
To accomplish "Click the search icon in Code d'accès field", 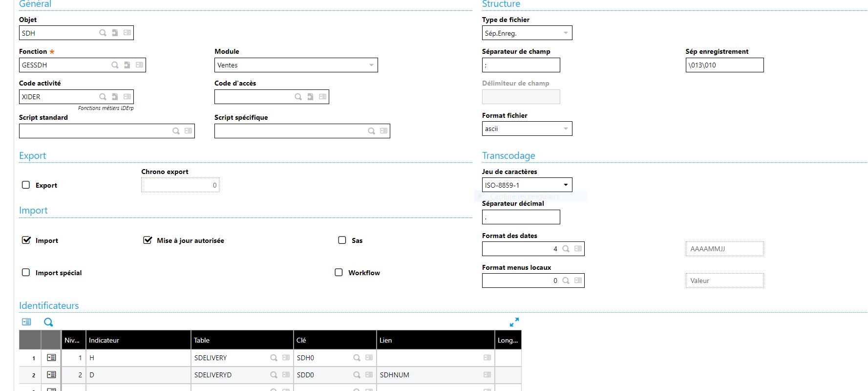I will [x=298, y=97].
